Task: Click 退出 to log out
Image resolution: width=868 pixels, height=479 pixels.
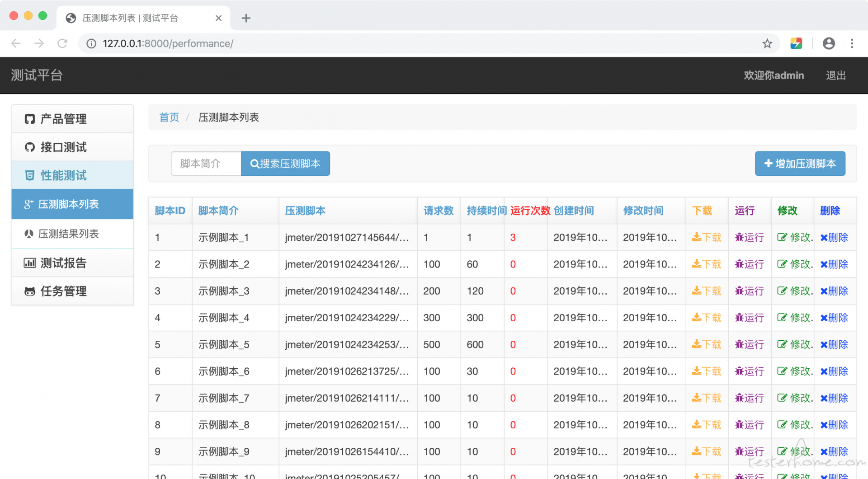Action: [x=835, y=75]
